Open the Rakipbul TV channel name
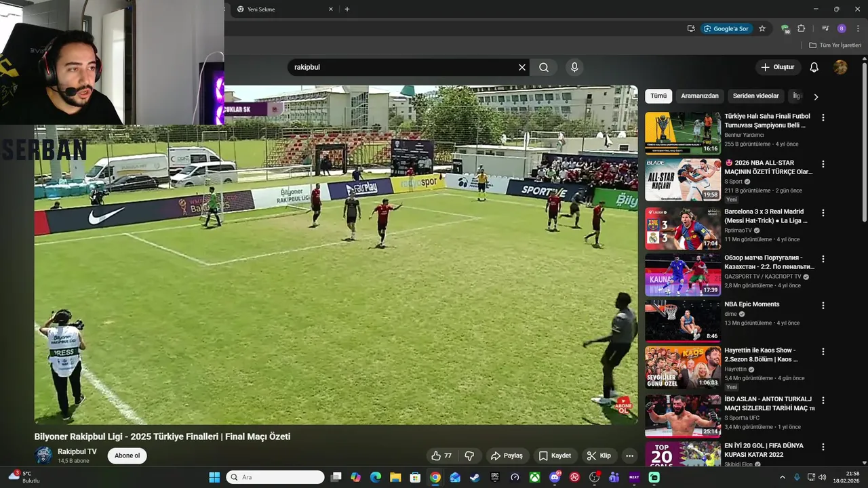Viewport: 868px width, 488px height. [x=77, y=451]
